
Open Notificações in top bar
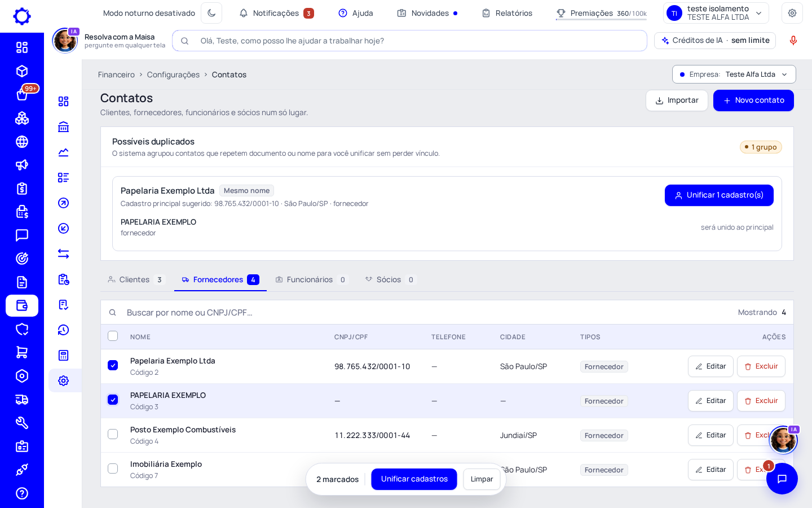276,13
